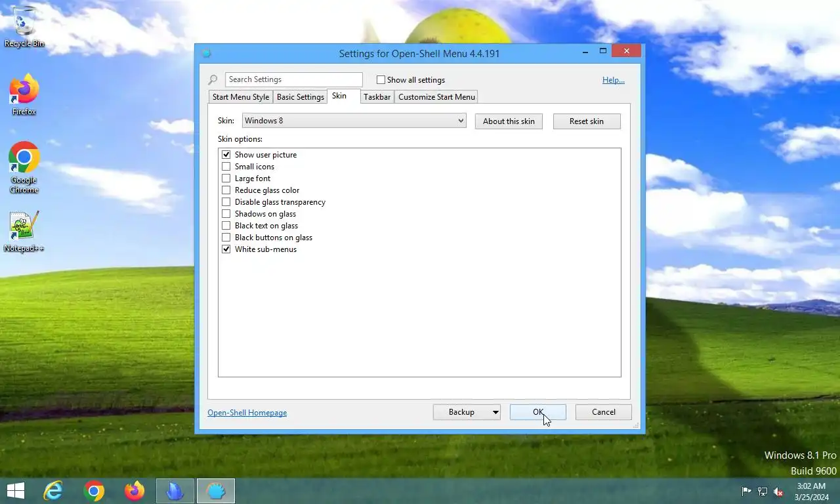Maximize the settings window

pyautogui.click(x=603, y=51)
